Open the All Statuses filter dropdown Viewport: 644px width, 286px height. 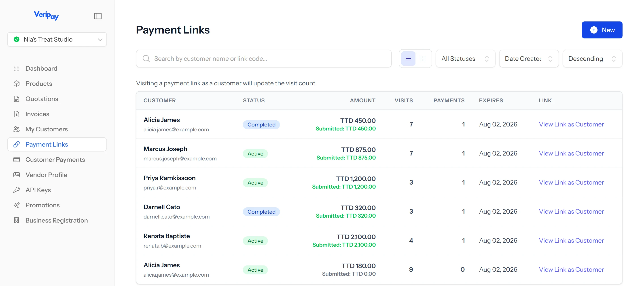465,59
